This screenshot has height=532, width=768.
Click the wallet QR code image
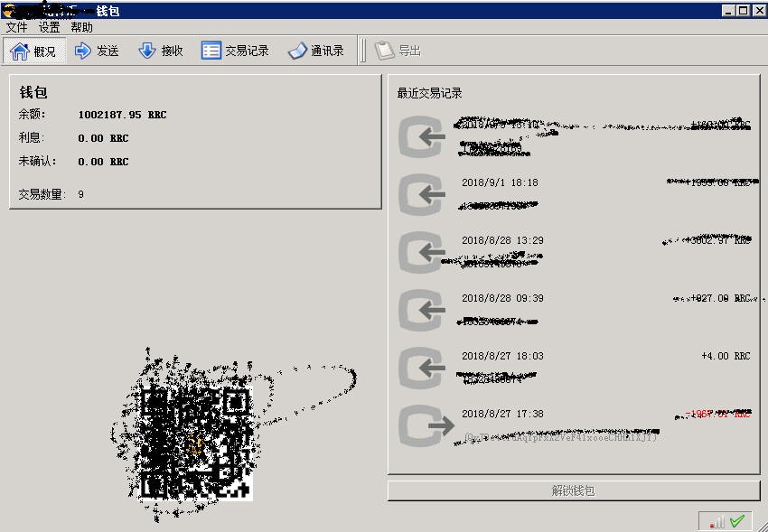[x=196, y=443]
